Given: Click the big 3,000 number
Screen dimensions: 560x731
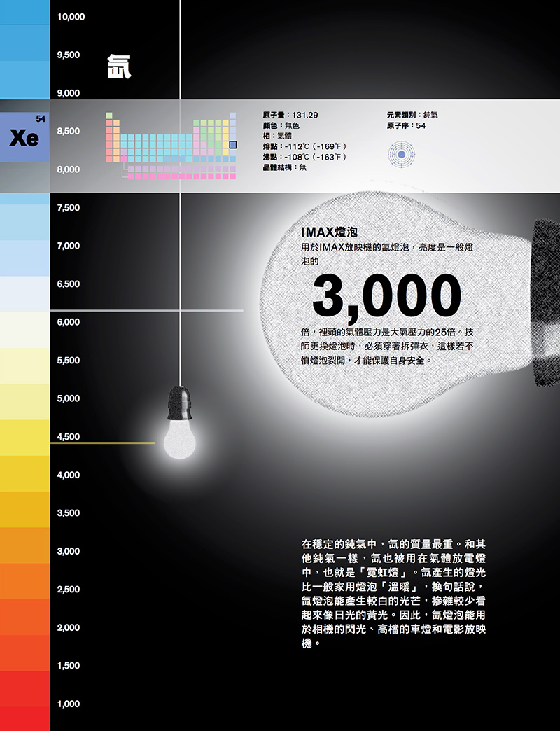Looking at the screenshot, I should 386,295.
